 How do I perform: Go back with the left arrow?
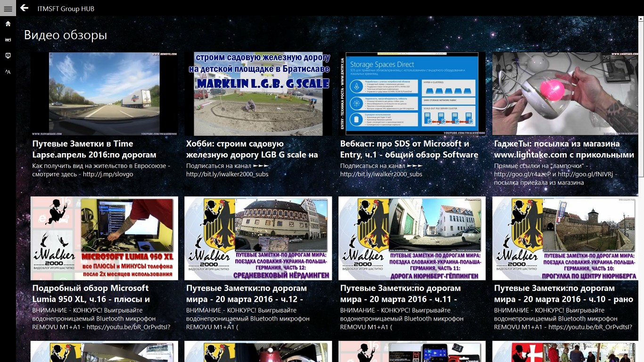[25, 8]
